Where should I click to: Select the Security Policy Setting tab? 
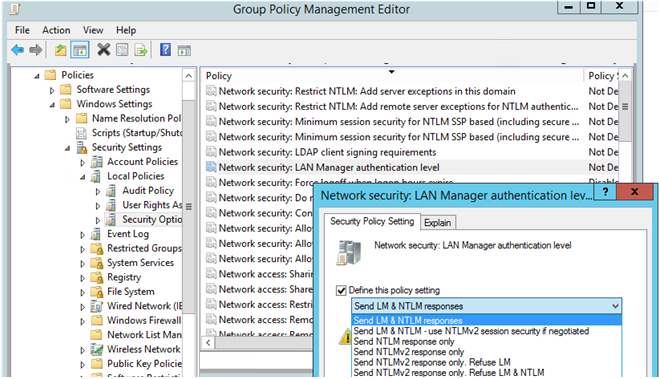(x=372, y=221)
